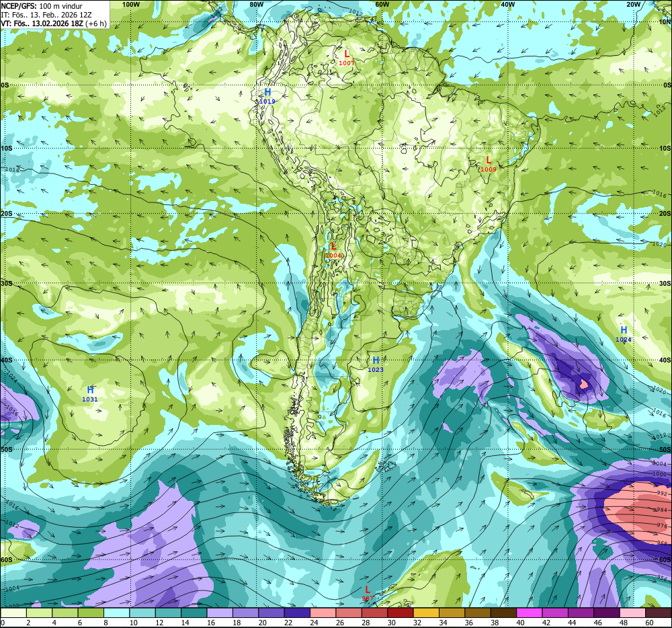Click the legend swatch between 20 and 22

271,613
